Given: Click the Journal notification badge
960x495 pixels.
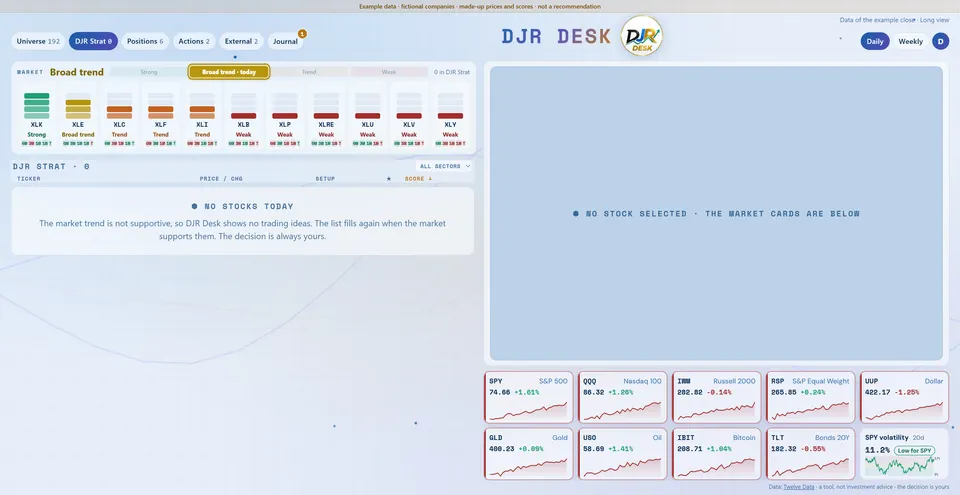Looking at the screenshot, I should [302, 34].
